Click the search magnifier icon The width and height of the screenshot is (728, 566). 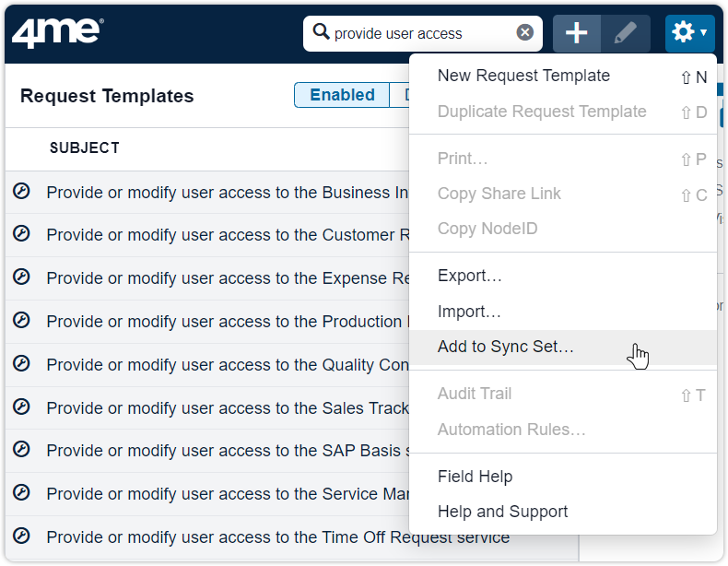321,32
